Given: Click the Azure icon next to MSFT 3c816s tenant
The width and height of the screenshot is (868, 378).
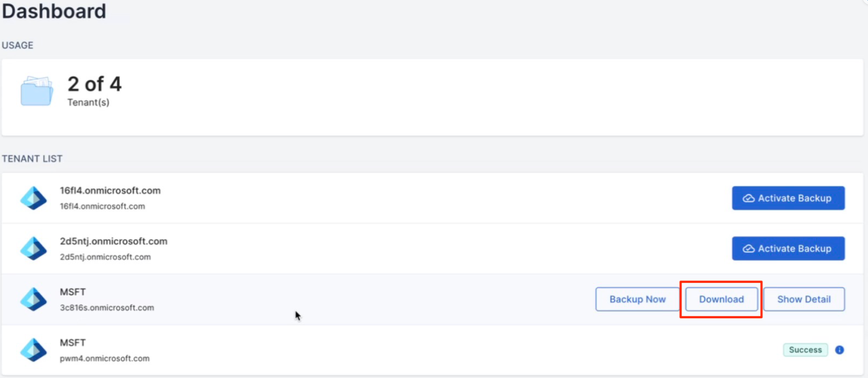Looking at the screenshot, I should tap(33, 299).
